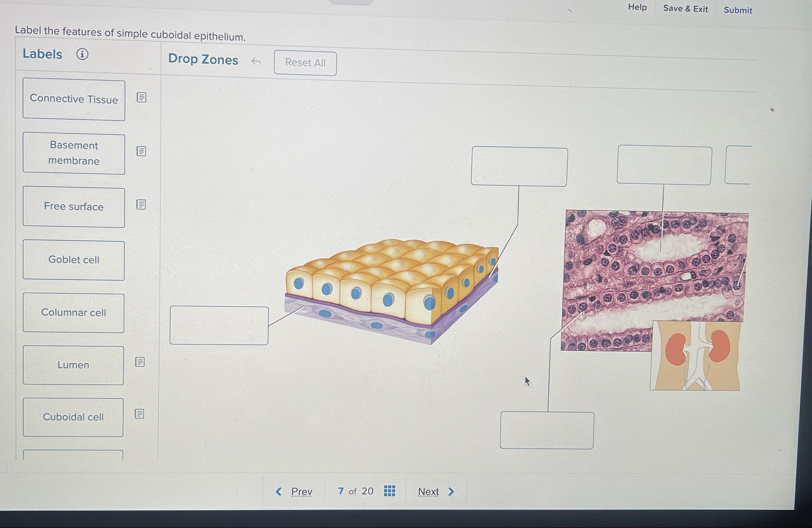Click the empty drop zone left of diagram
Viewport: 812px width, 528px height.
[x=219, y=325]
